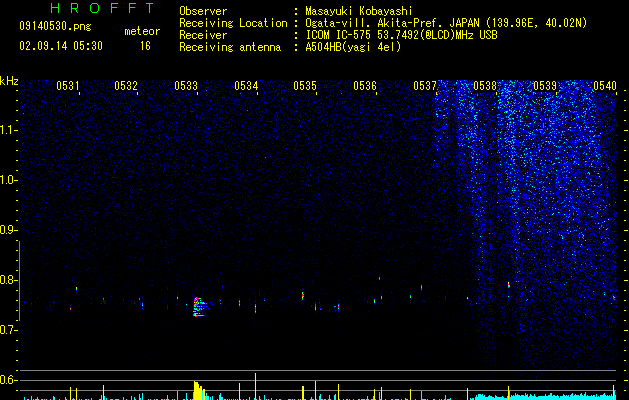Click the kHz axis unit label
This screenshot has height=400, width=629.
tap(9, 81)
